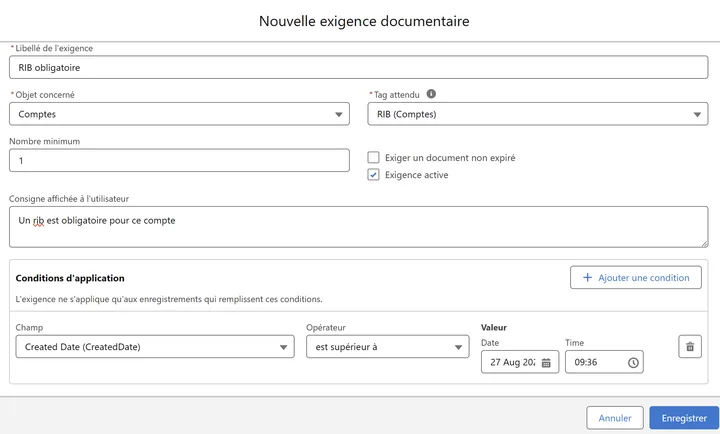720x434 pixels.
Task: Open the clock time picker icon
Action: (x=633, y=363)
